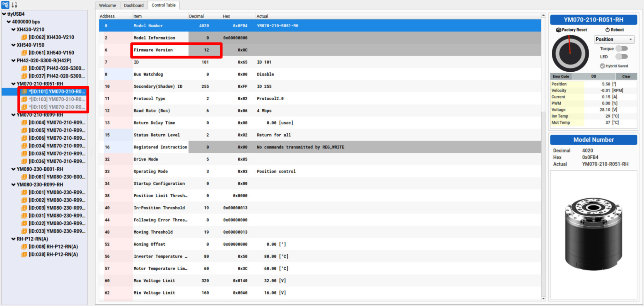Screen dimensions: 644x306
Task: Click the Factory Reset button
Action: [572, 30]
